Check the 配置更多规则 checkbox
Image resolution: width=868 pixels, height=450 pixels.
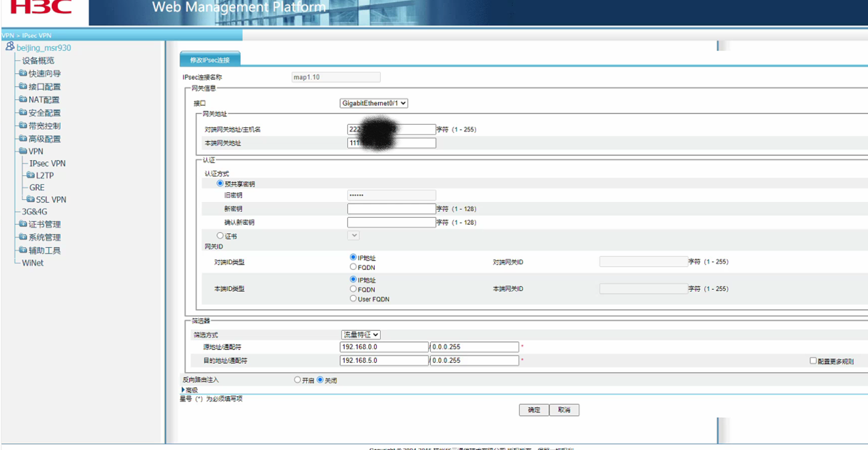point(813,361)
